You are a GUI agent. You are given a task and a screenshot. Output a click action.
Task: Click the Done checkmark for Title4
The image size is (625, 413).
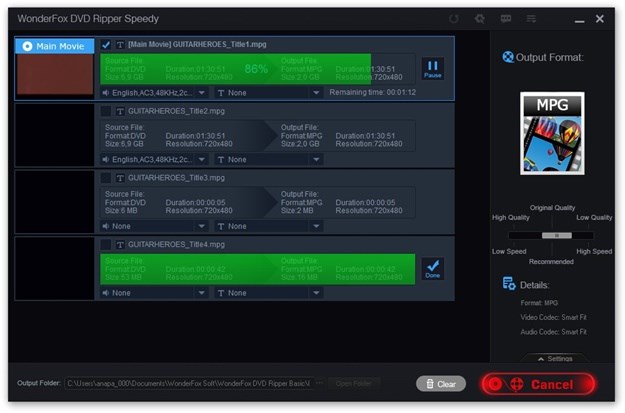(x=432, y=269)
